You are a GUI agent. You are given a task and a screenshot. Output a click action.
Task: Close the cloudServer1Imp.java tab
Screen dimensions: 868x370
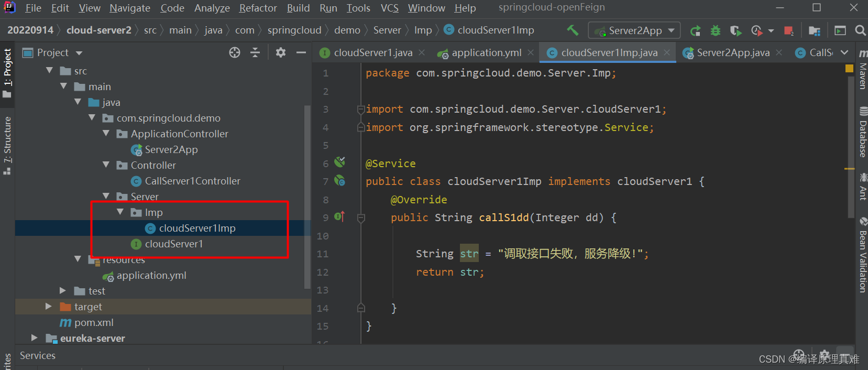[x=667, y=52]
